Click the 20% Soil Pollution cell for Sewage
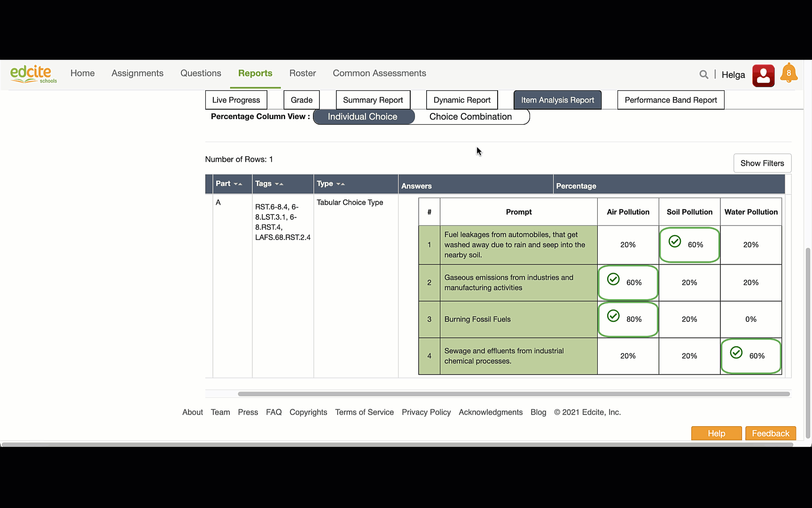The height and width of the screenshot is (508, 812). coord(689,356)
